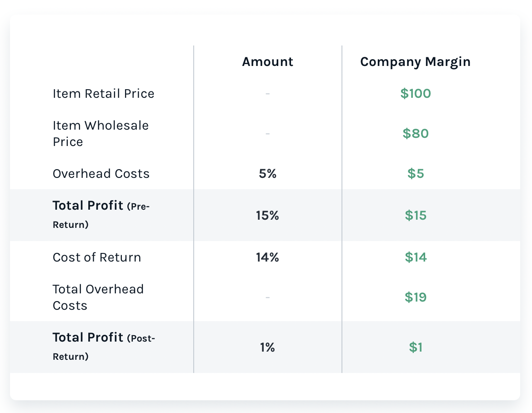
Task: Click the Amount column header
Action: pyautogui.click(x=267, y=62)
